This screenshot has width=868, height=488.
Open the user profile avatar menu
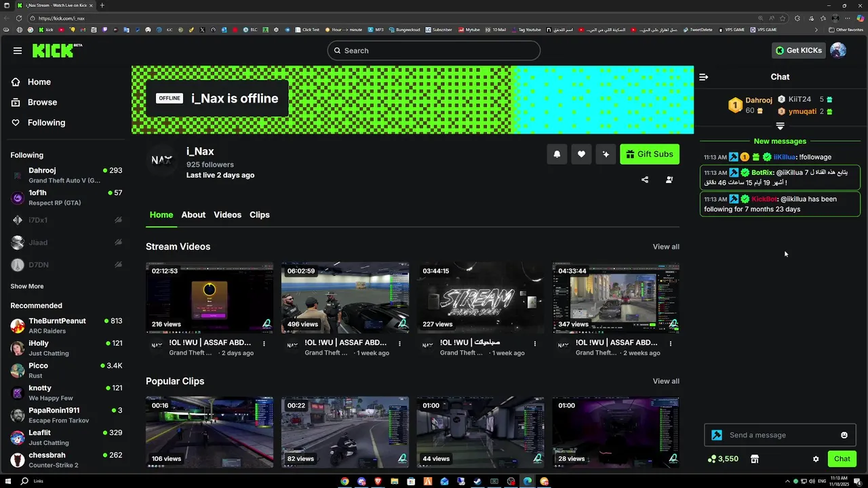tap(838, 50)
